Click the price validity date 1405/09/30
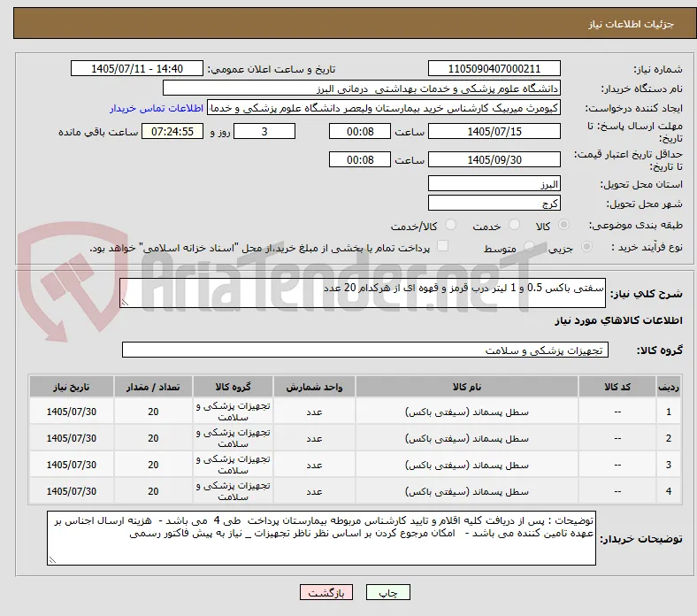697x616 pixels. click(494, 159)
